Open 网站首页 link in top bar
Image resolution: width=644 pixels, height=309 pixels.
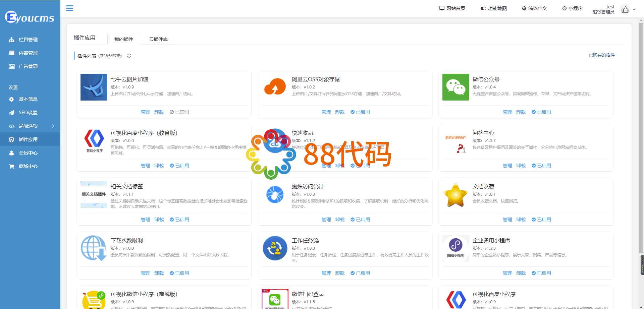(x=452, y=8)
